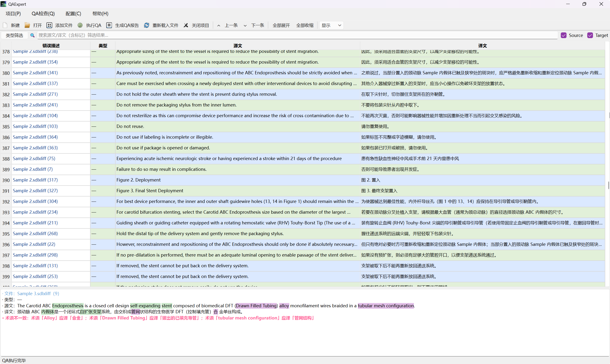Viewport: 610px width, 364px height.
Task: Select row Sample 2.sdlxliff (104)
Action: 303,116
